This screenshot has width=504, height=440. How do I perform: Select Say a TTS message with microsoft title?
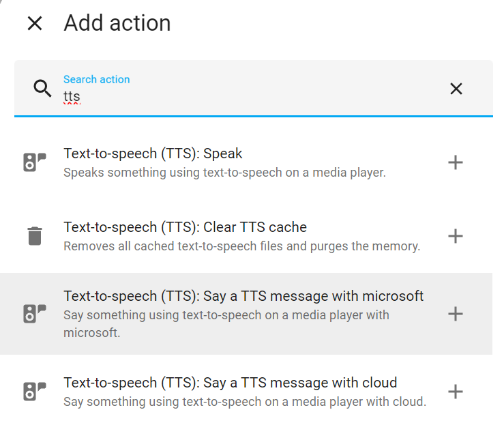click(243, 296)
